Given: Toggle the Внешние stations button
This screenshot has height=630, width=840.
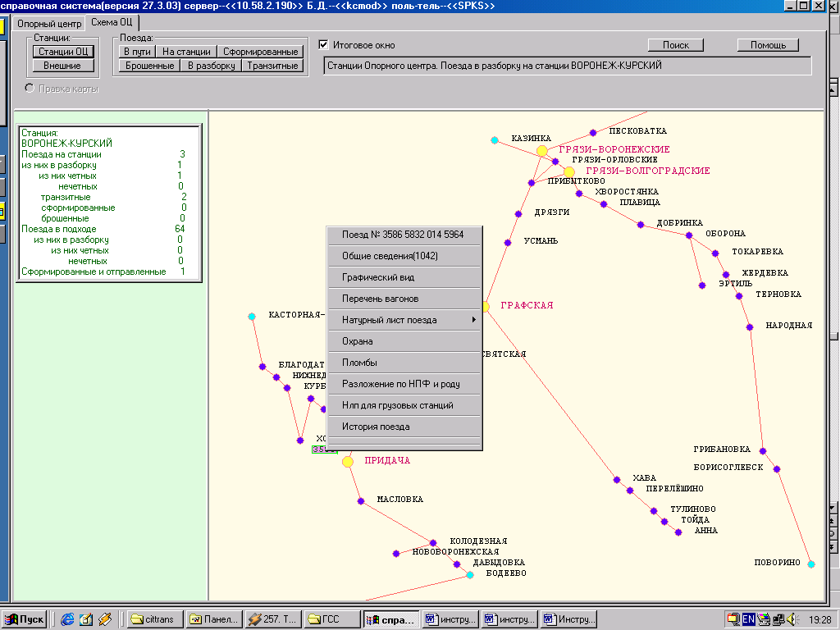Looking at the screenshot, I should pyautogui.click(x=63, y=66).
